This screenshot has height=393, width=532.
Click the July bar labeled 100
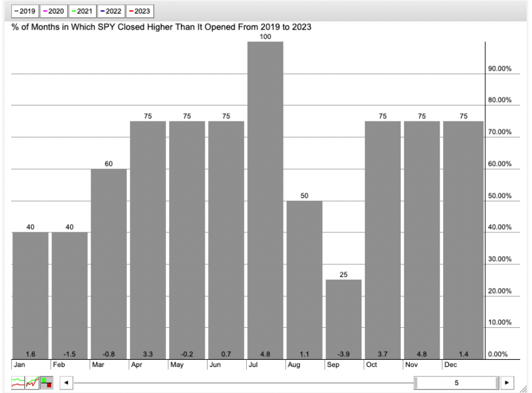click(265, 200)
